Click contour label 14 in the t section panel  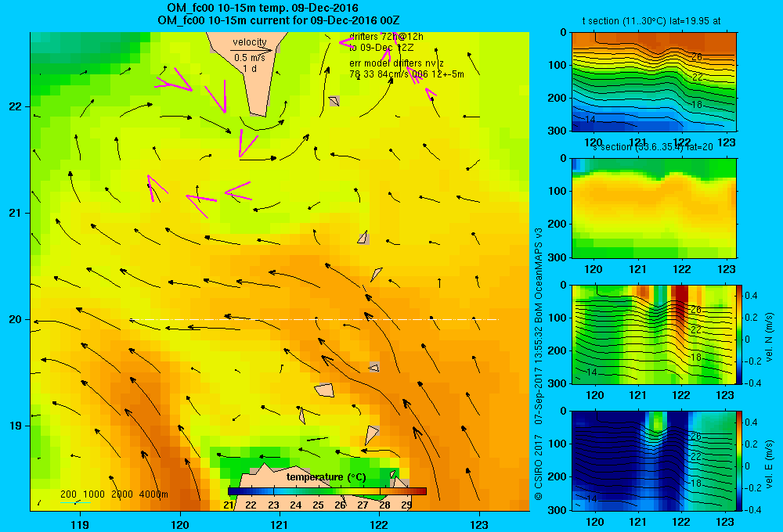pos(590,120)
